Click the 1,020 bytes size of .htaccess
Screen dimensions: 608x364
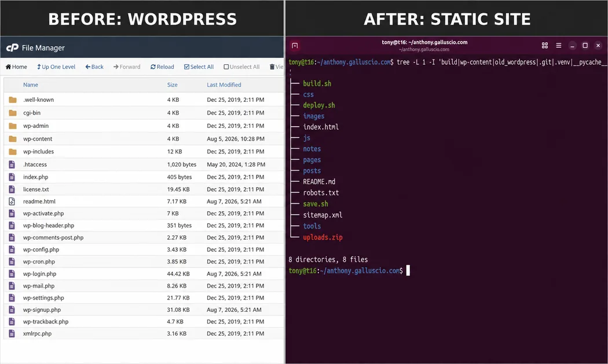(x=182, y=164)
